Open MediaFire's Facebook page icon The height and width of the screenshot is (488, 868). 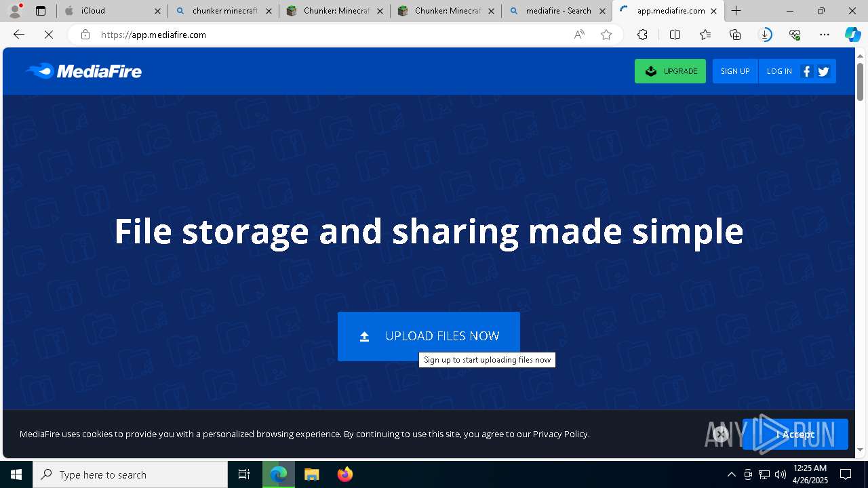coord(806,71)
